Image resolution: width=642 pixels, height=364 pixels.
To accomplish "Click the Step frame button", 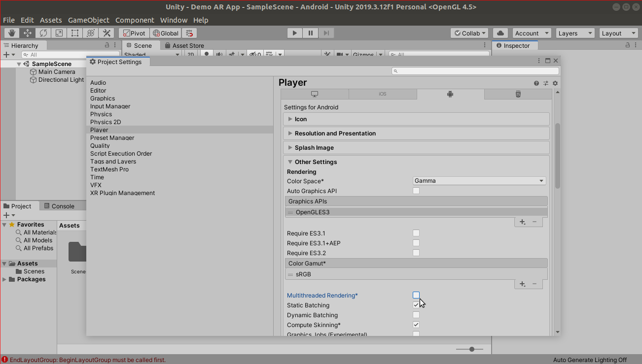I will 326,33.
